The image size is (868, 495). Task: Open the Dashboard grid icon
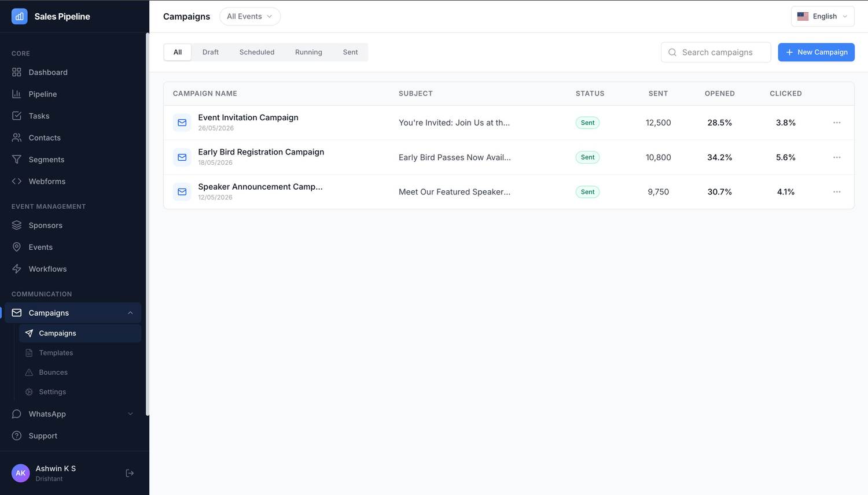point(17,72)
